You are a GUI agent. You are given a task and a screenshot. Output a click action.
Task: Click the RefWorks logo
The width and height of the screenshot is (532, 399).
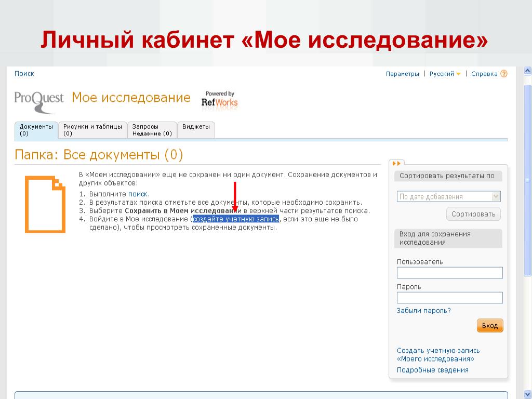tap(220, 99)
